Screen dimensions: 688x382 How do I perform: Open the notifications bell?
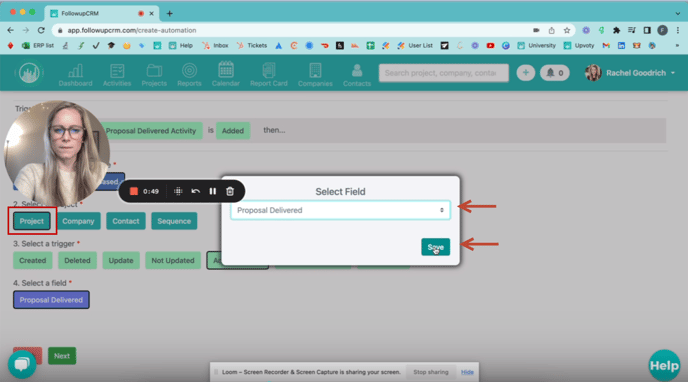(x=555, y=73)
